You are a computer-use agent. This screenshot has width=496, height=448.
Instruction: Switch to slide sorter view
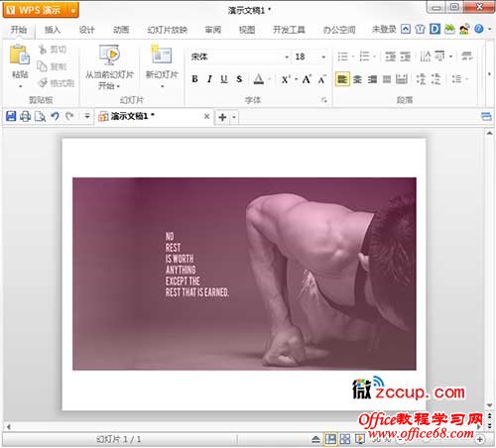345,439
